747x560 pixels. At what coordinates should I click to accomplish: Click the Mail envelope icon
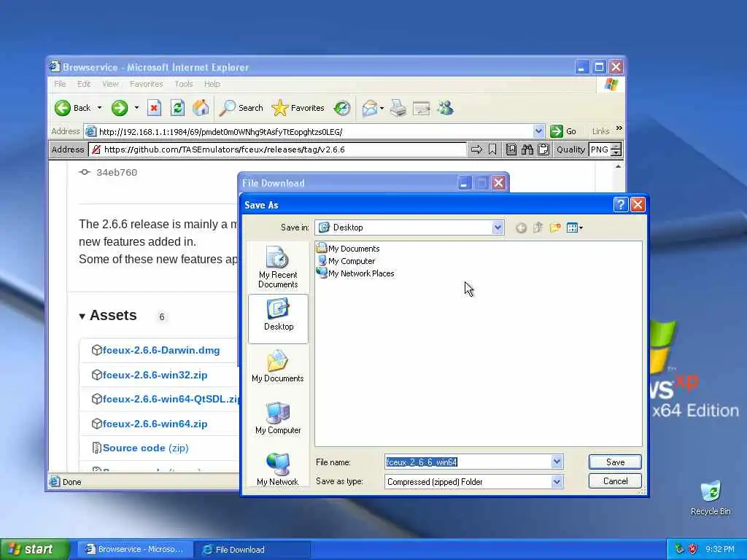coord(370,108)
